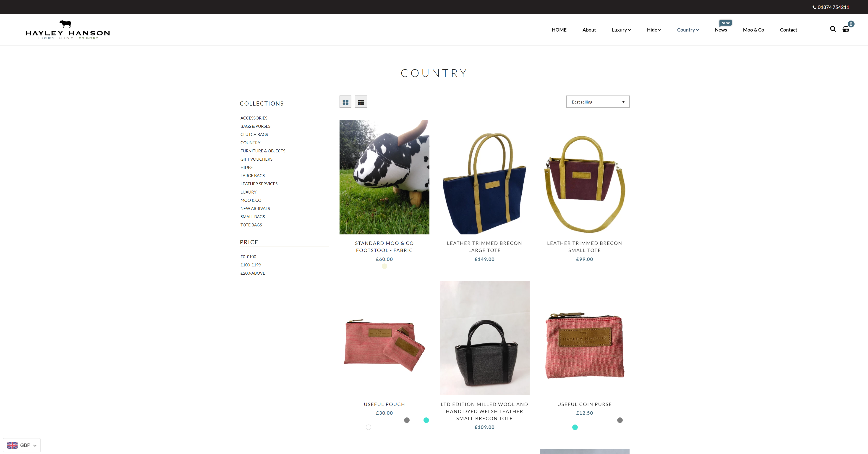Select teal swatch under Useful Pouch

(426, 420)
